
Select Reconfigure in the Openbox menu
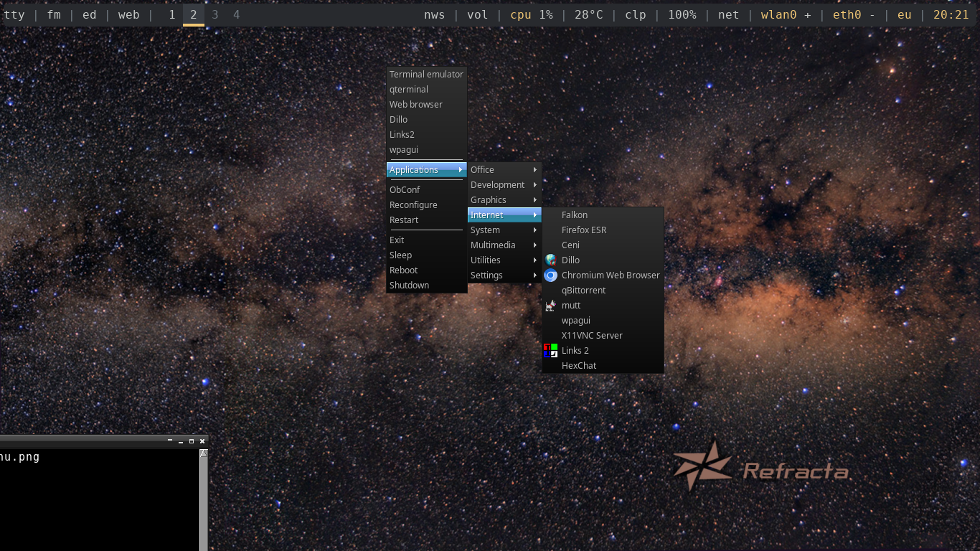[427, 204]
